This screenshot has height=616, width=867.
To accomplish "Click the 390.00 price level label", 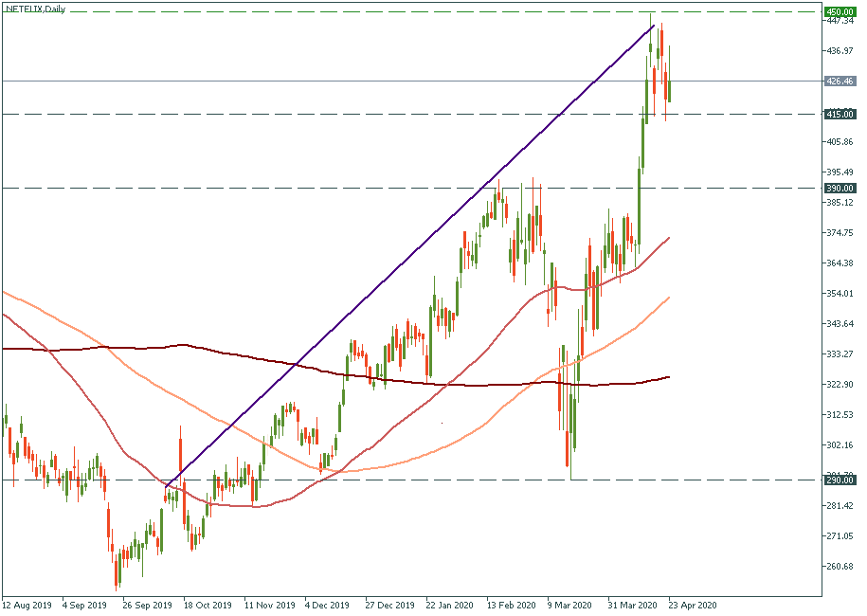I will [x=840, y=188].
